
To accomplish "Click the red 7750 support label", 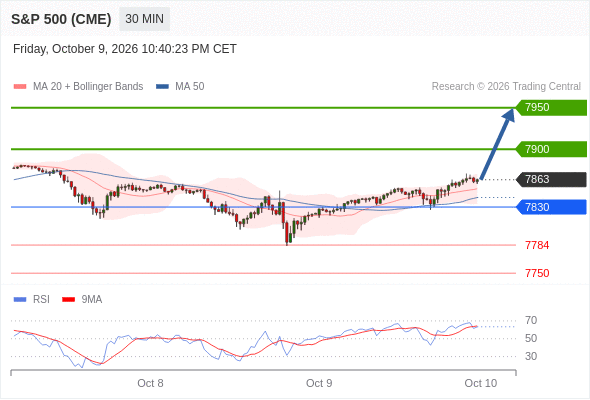I will pos(537,273).
